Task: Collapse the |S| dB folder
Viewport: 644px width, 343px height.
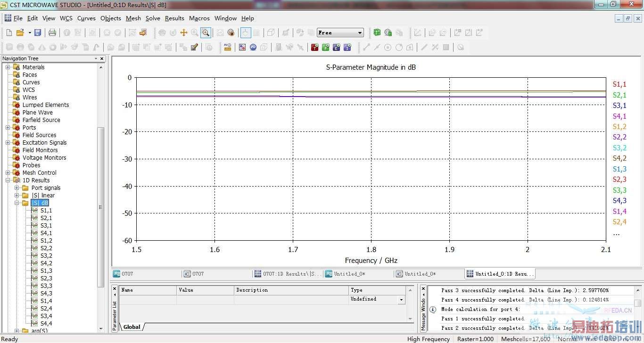Action: coord(17,203)
